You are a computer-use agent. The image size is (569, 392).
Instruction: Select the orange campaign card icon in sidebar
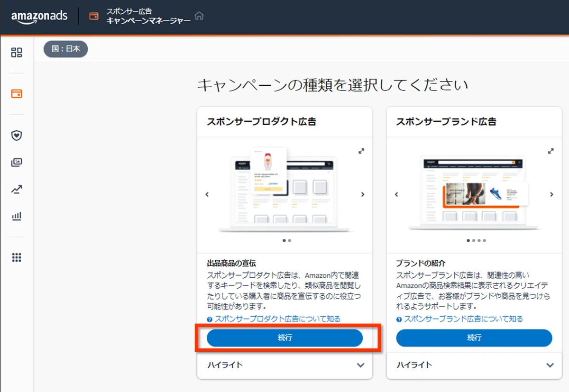pos(17,93)
